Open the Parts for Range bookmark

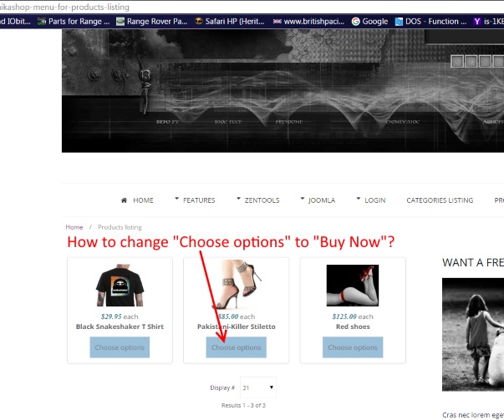click(74, 22)
